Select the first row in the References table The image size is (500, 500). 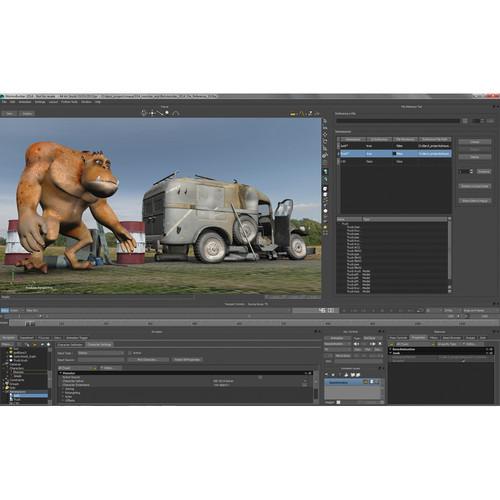click(396, 146)
